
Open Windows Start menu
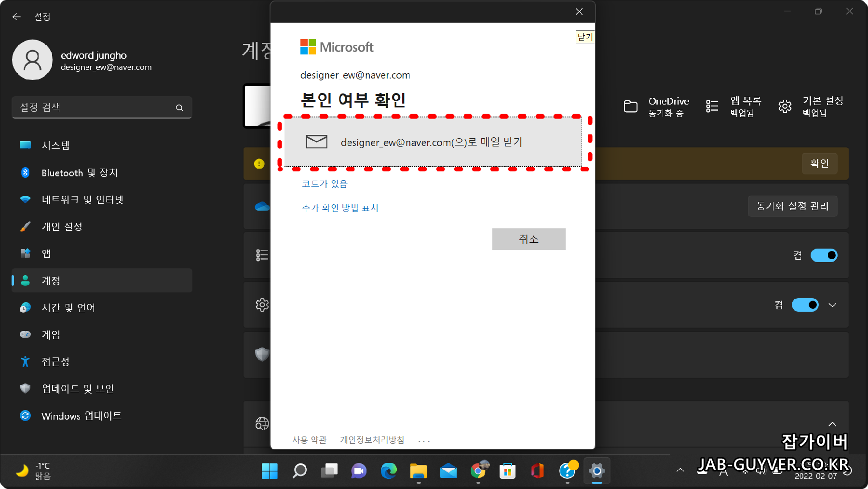[270, 471]
